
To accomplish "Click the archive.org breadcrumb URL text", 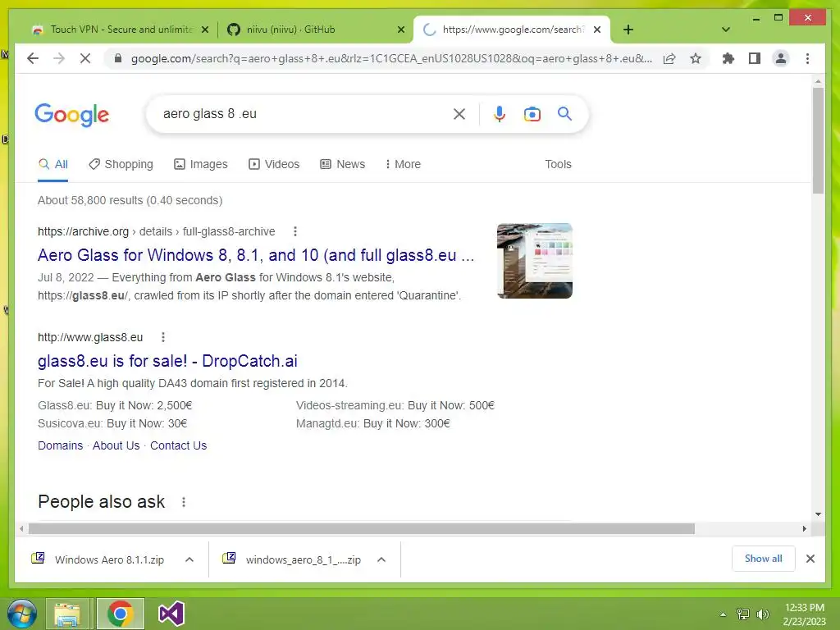I will (x=157, y=231).
